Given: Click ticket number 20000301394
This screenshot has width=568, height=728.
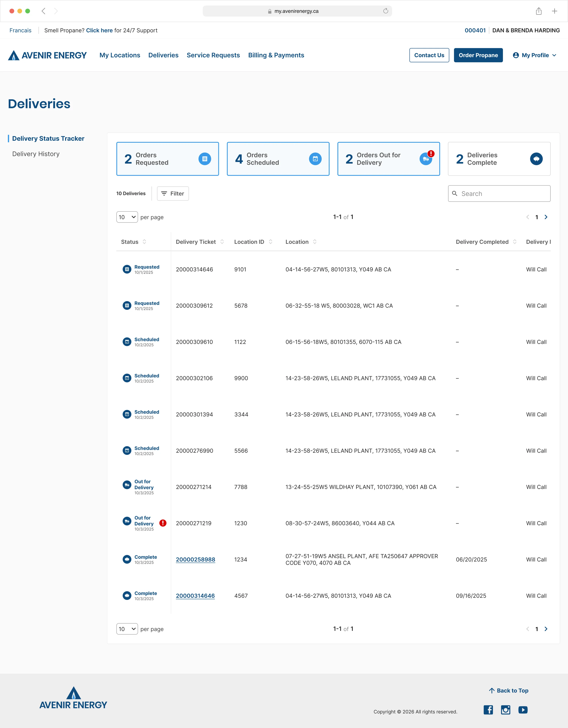Looking at the screenshot, I should click(x=194, y=415).
